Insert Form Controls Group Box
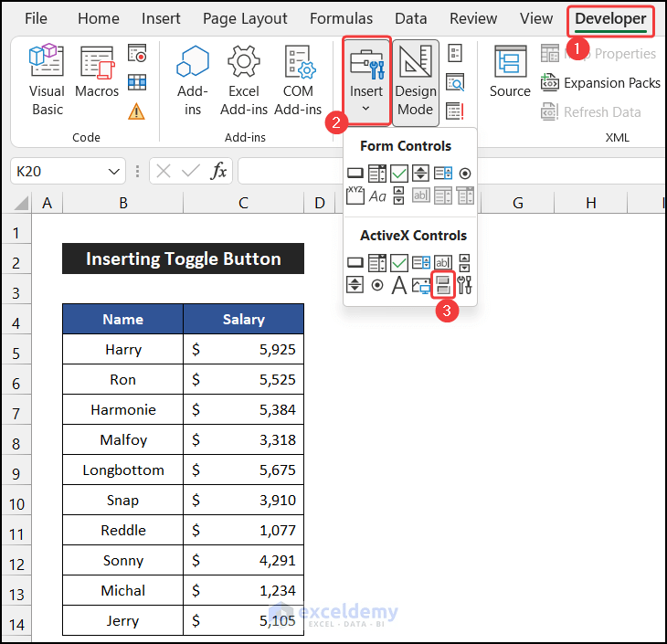This screenshot has height=644, width=667. coord(355,195)
